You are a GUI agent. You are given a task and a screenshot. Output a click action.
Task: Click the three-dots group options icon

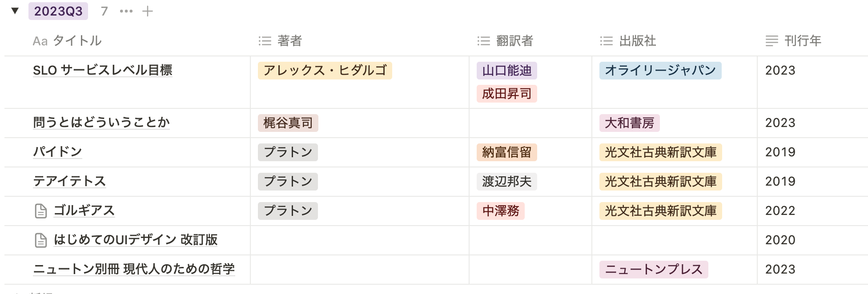tap(126, 11)
